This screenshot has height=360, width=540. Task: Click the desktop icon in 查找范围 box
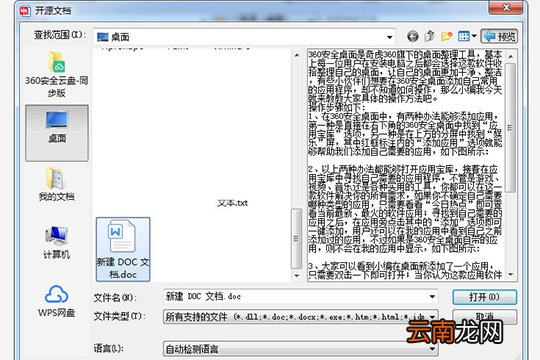[x=103, y=37]
